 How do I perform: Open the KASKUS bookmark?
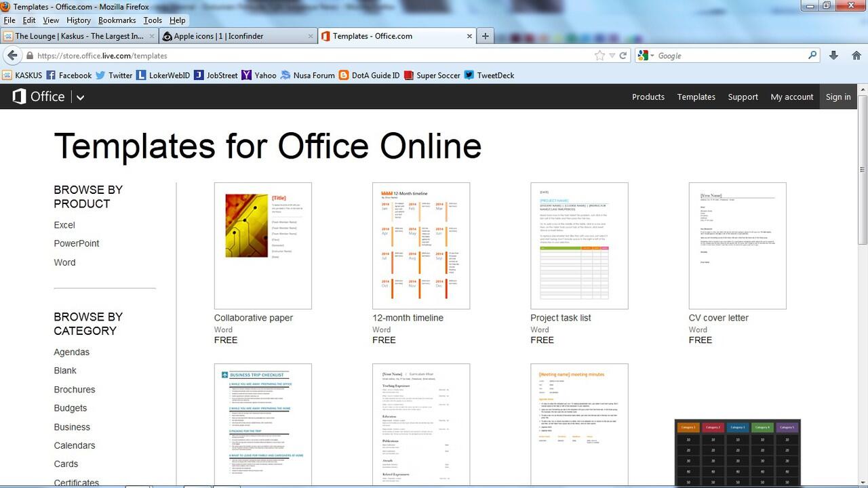[x=22, y=75]
